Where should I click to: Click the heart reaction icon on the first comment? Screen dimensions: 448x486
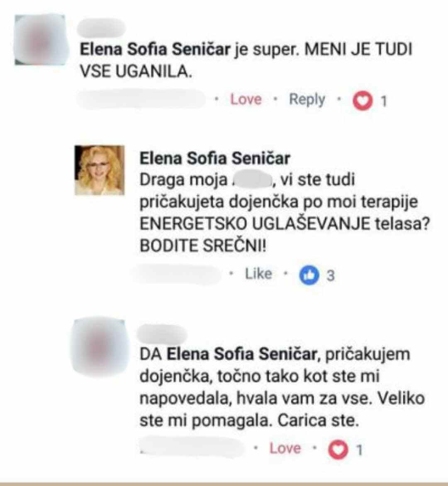coord(362,101)
